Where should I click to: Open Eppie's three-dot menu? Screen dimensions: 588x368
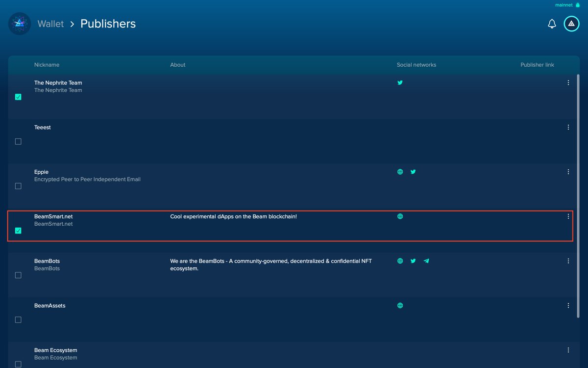coord(568,172)
